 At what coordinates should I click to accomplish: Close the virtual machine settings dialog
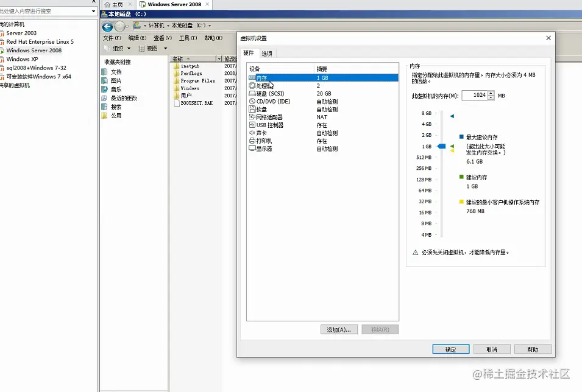click(548, 38)
